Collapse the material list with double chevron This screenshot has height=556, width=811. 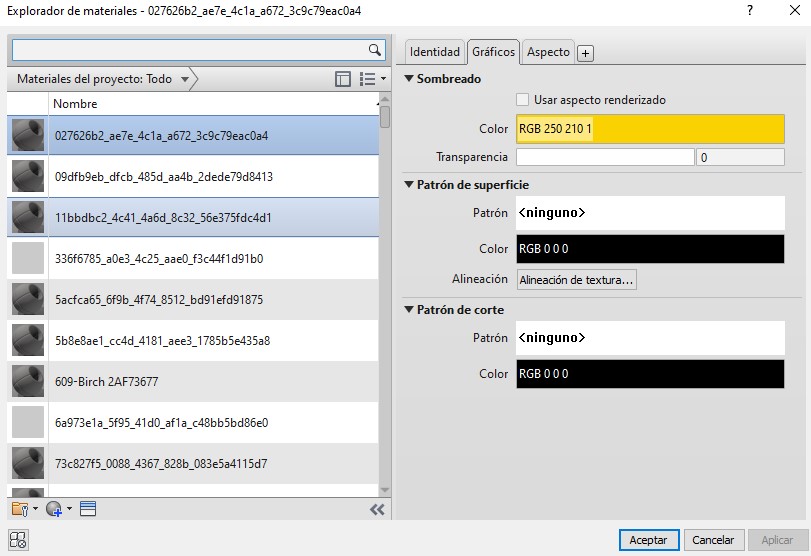click(377, 509)
